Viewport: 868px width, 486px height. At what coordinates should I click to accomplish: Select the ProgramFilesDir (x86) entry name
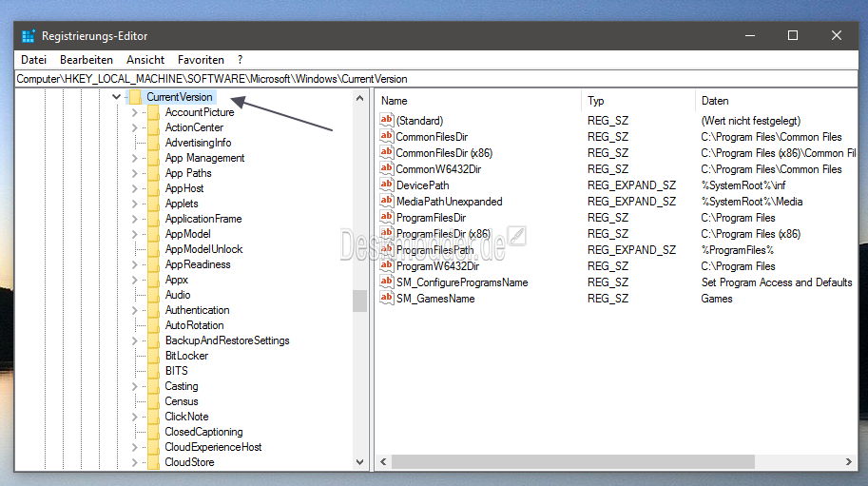[443, 234]
